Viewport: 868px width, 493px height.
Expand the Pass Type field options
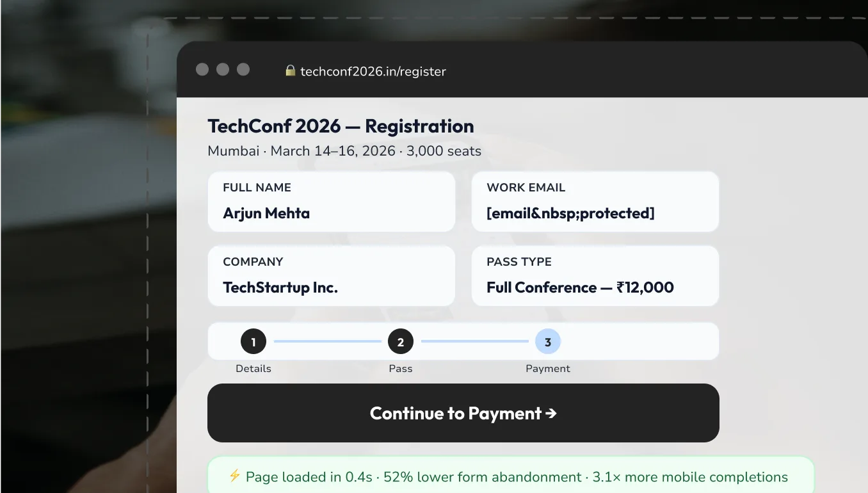tap(595, 275)
